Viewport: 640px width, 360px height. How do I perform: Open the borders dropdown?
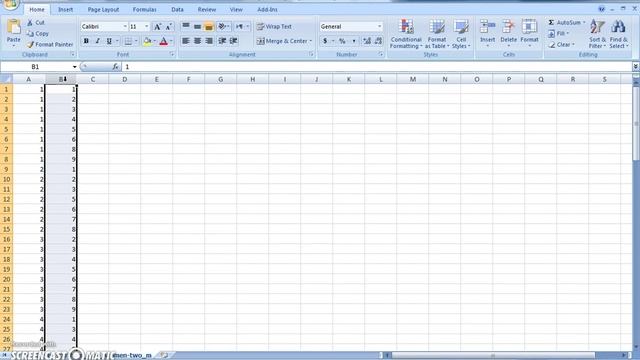[x=136, y=41]
